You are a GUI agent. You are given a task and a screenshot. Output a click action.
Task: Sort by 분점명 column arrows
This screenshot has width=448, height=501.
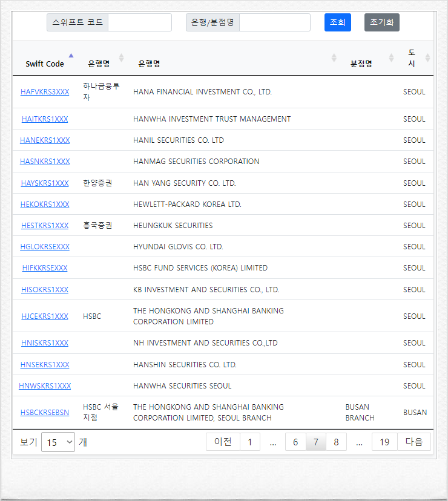click(x=391, y=58)
